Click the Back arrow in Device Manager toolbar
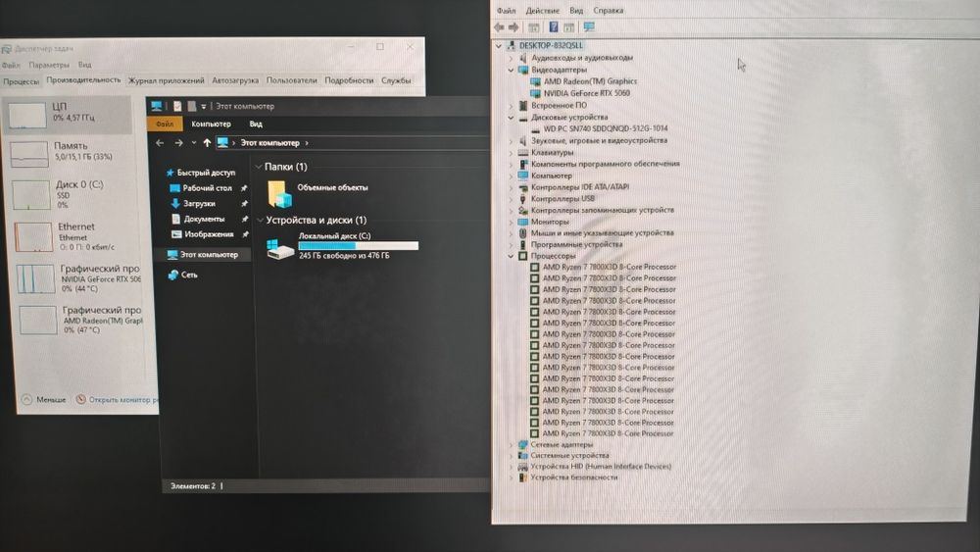 [499, 26]
